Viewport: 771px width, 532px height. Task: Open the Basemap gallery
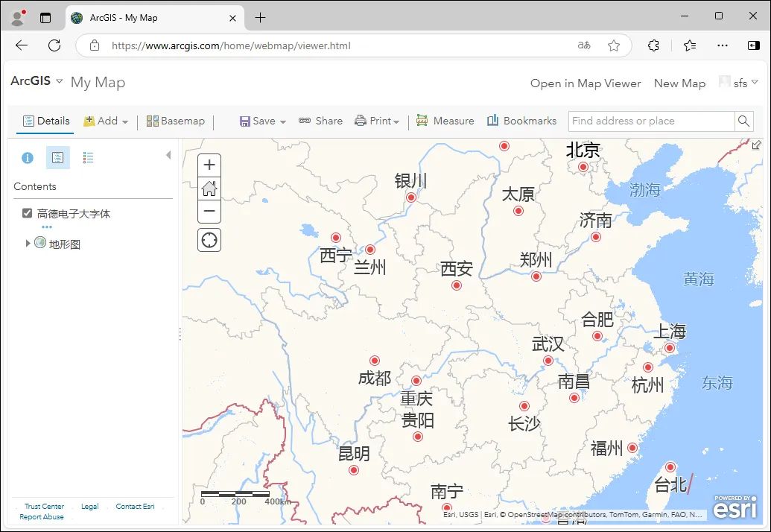point(176,121)
